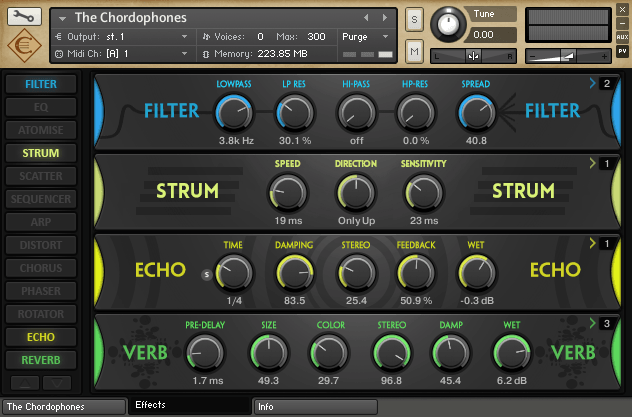Expand the verb preset arrow

(x=592, y=323)
